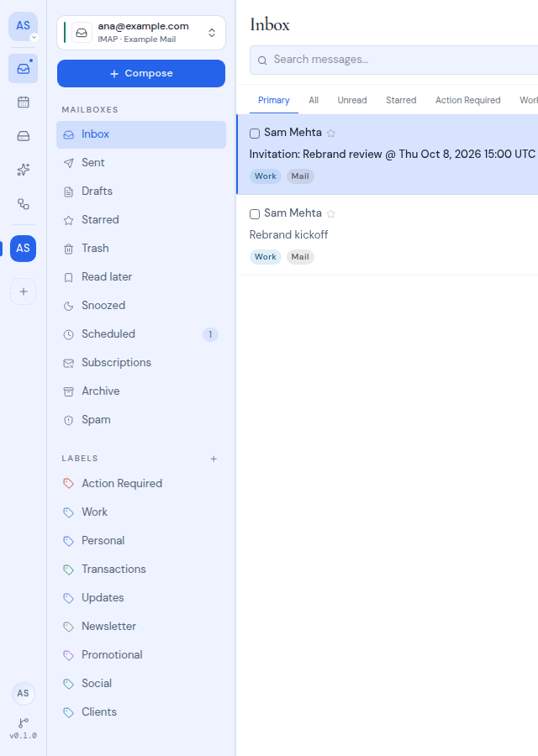
Task: Select the Invitation: Rebrand review email checkbox
Action: [x=255, y=134]
